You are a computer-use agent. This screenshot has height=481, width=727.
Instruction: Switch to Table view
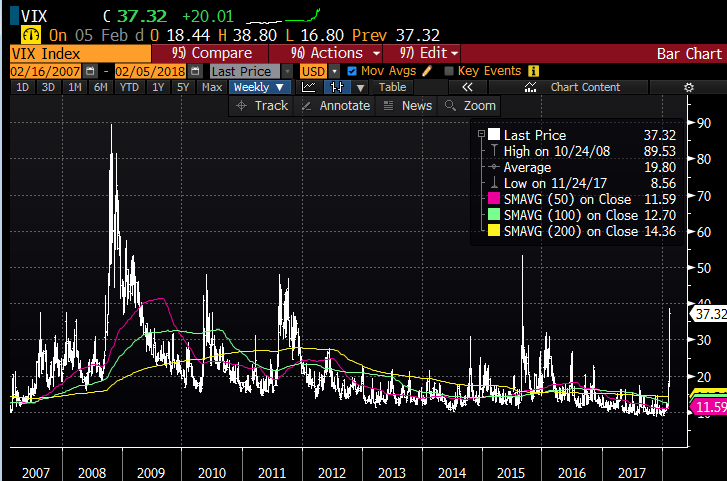click(392, 87)
